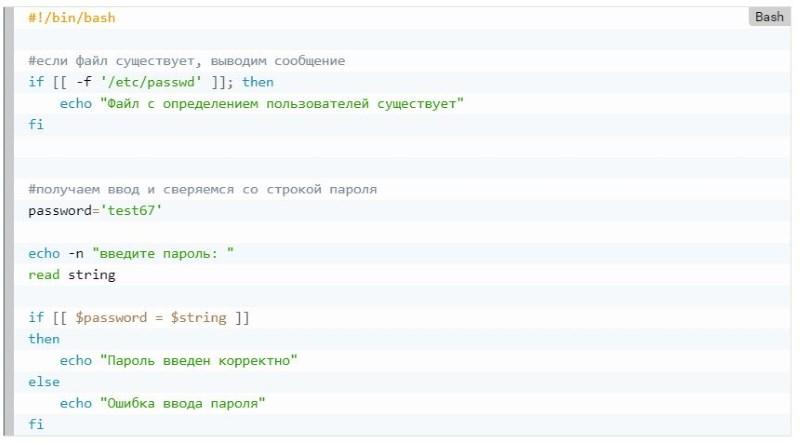Click the $string variable in condition

coord(198,318)
